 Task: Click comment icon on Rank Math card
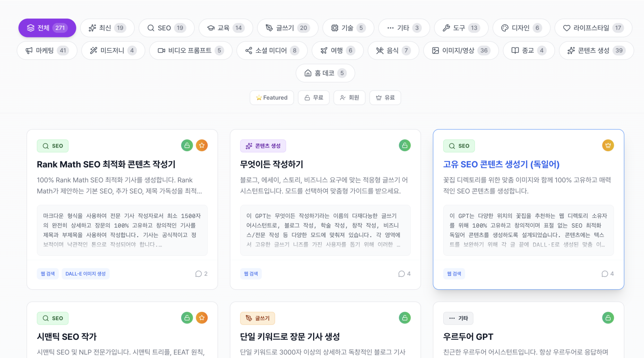198,274
